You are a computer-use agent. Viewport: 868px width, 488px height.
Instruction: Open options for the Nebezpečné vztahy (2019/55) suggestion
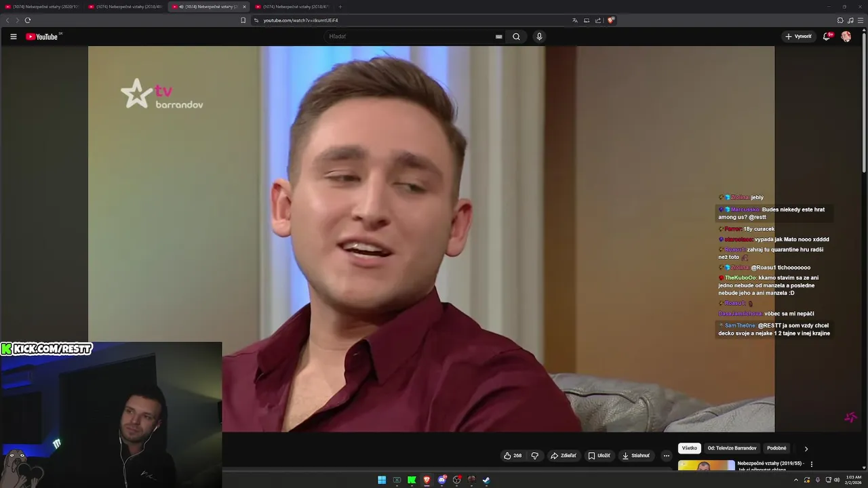click(x=812, y=464)
